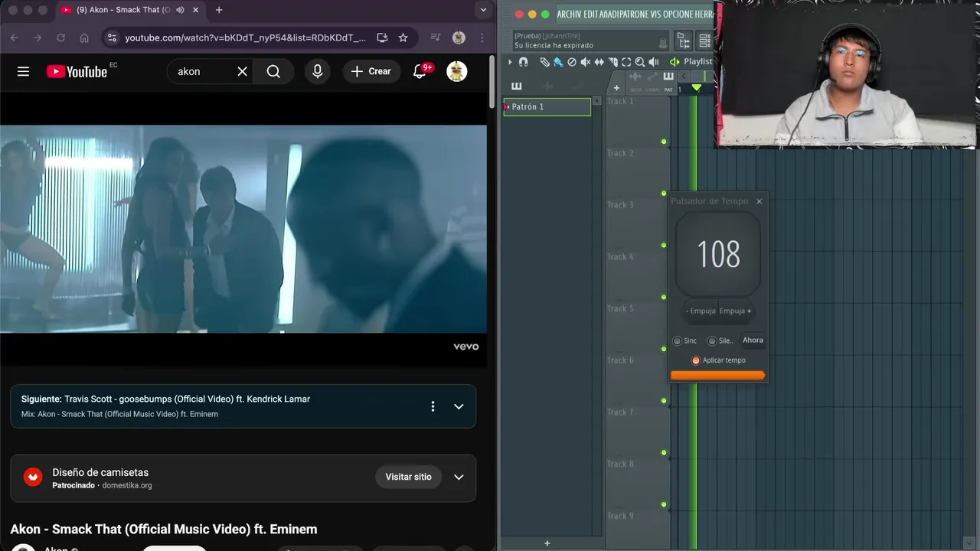Toggle Track 5 mute light
The image size is (980, 551).
coord(664,348)
